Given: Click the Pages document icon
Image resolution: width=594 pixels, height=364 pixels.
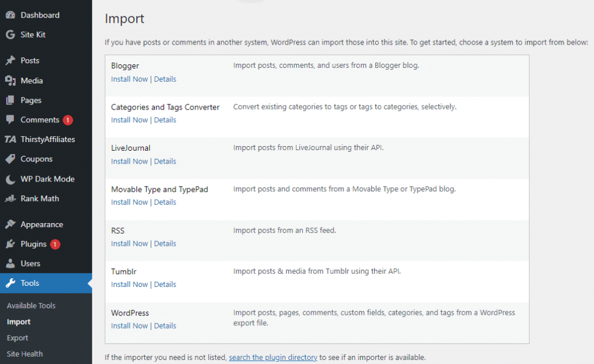Looking at the screenshot, I should coord(10,100).
